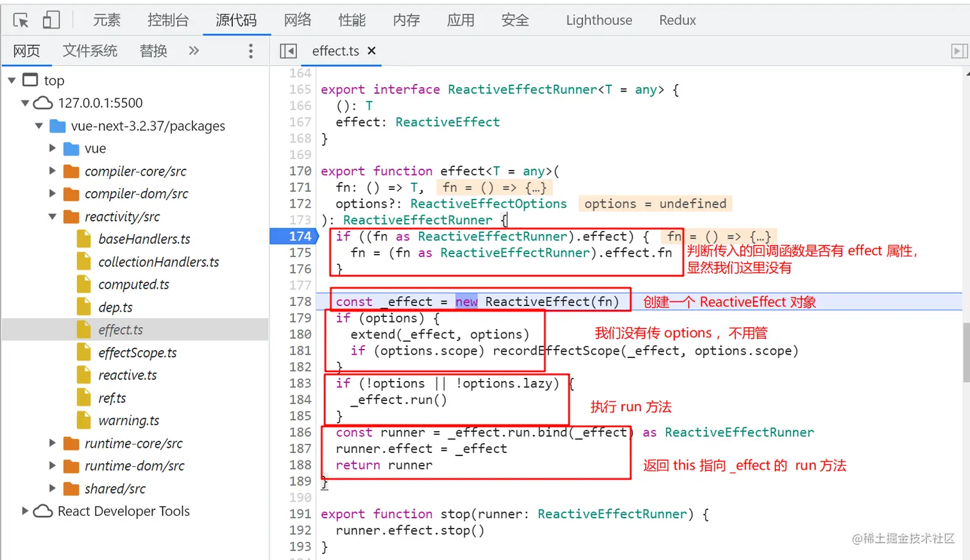The width and height of the screenshot is (970, 560).
Task: Set a breakpoint on line number 178
Action: 300,301
